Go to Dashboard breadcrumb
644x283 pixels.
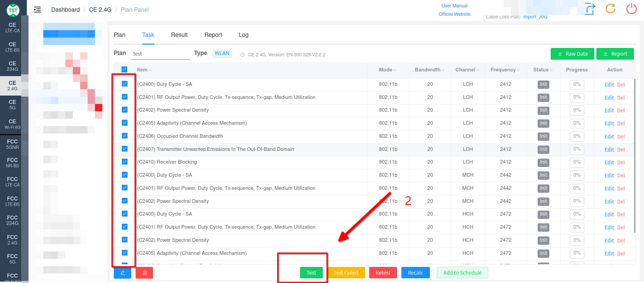click(65, 10)
